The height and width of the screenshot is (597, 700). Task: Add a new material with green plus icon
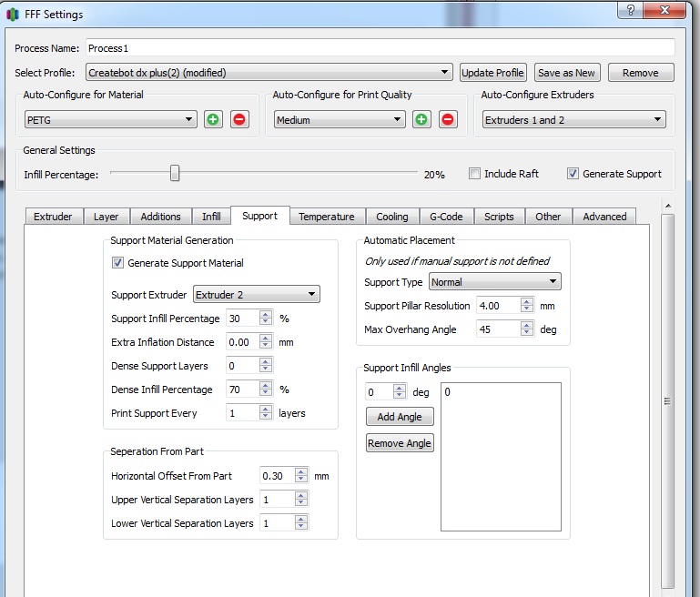click(213, 119)
